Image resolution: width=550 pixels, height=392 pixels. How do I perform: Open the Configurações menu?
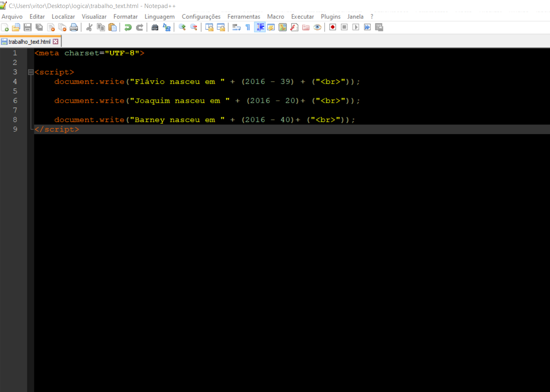pyautogui.click(x=201, y=16)
